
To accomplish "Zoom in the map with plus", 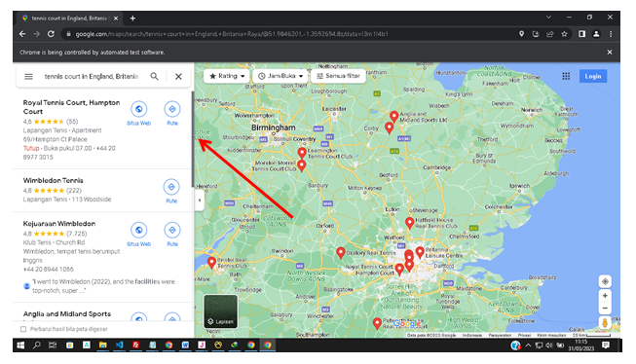I will pyautogui.click(x=605, y=296).
